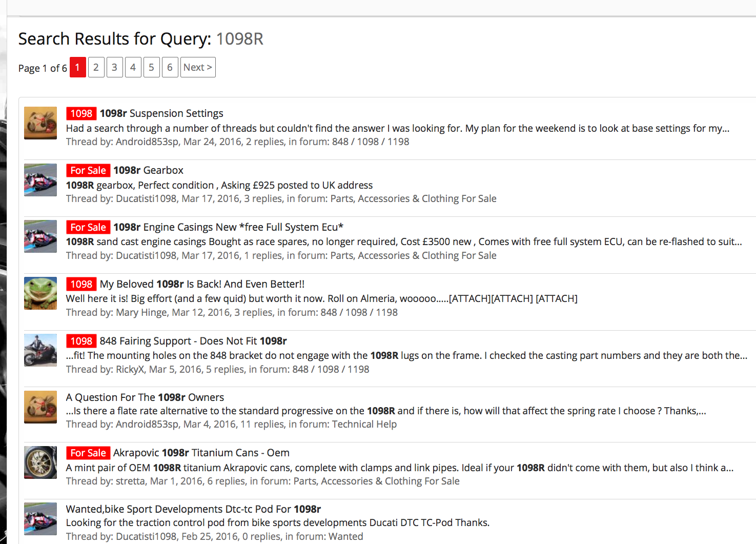
Task: Select page 4 in pagination
Action: pyautogui.click(x=133, y=67)
